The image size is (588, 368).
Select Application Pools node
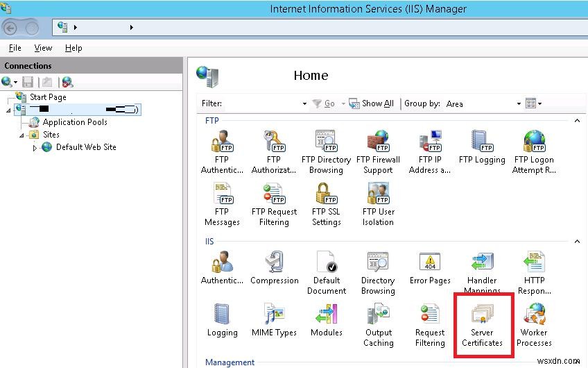[75, 122]
